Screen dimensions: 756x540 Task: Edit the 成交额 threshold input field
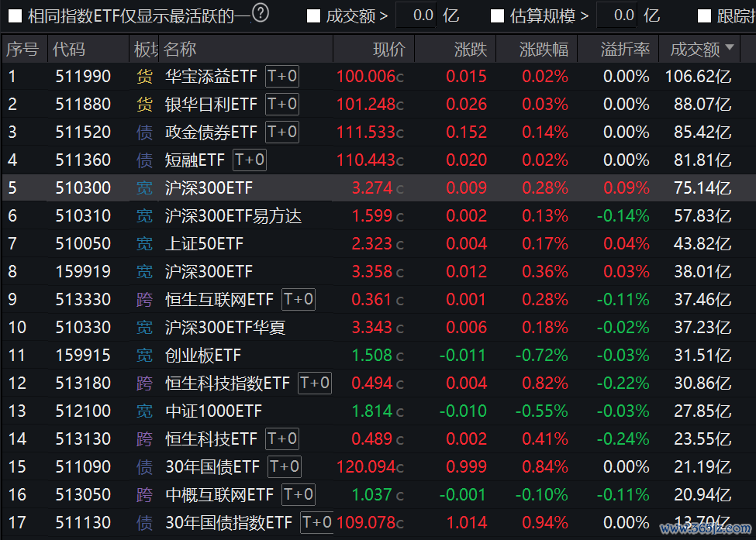[x=416, y=15]
